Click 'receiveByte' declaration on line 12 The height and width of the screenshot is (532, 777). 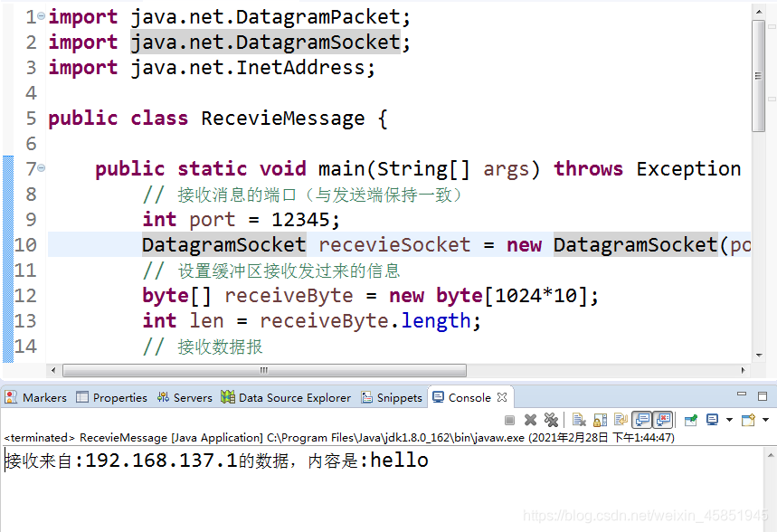[x=289, y=296]
